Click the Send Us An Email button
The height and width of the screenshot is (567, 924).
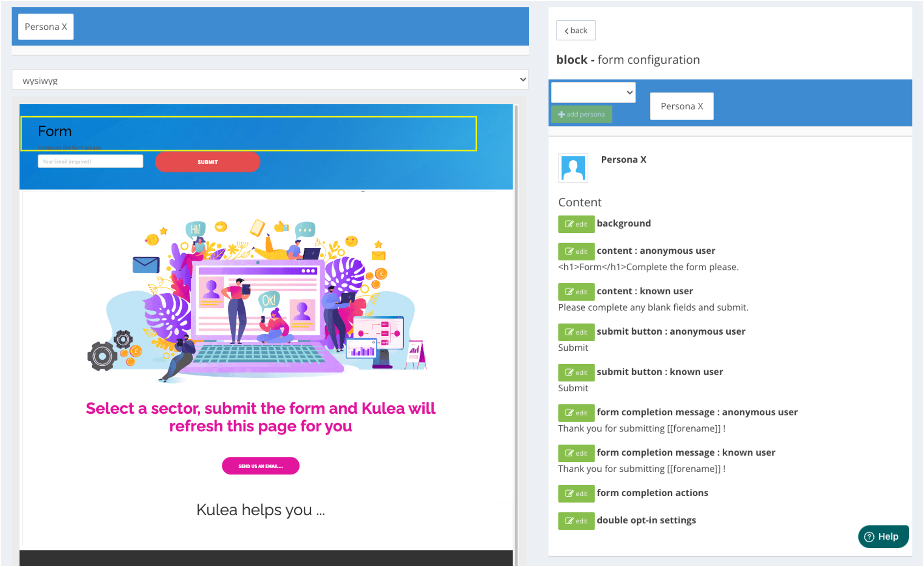tap(260, 466)
